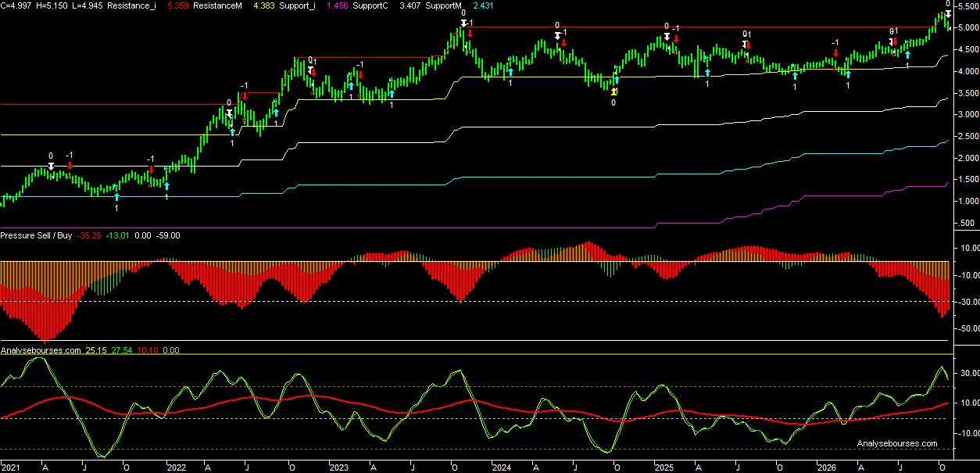This screenshot has height=473, width=980.
Task: Click the 2021 year label on time axis
Action: [11, 468]
